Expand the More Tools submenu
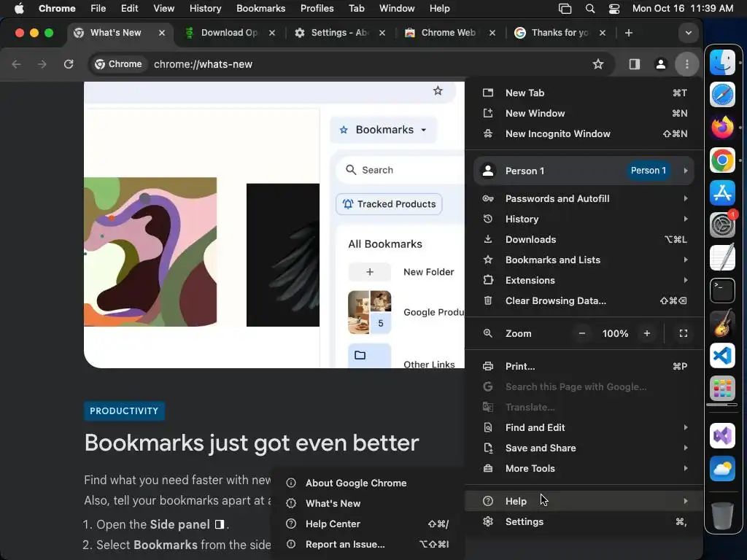The image size is (747, 560). pyautogui.click(x=584, y=469)
